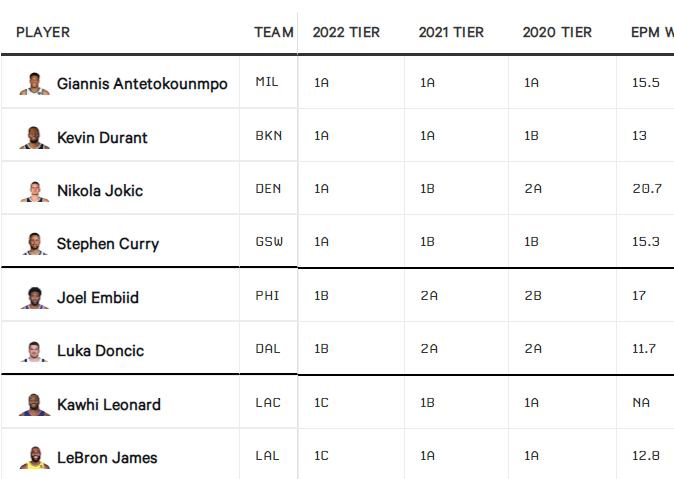This screenshot has width=674, height=479.
Task: Sort by the TEAM column header
Action: (x=274, y=32)
